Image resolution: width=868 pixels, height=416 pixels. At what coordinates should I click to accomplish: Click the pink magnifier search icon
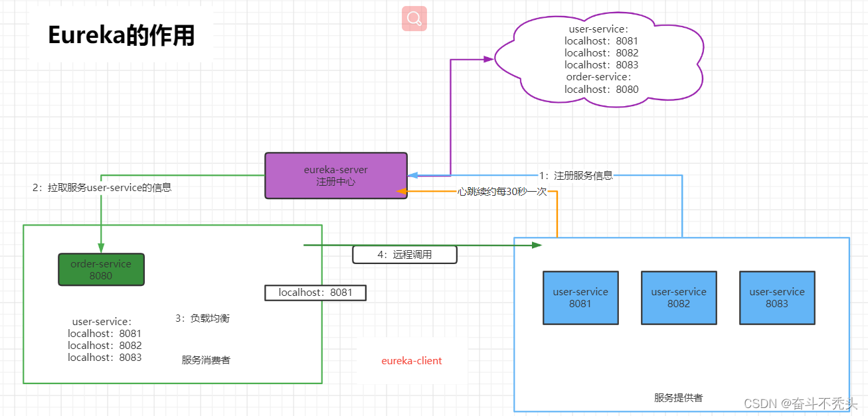coord(414,19)
